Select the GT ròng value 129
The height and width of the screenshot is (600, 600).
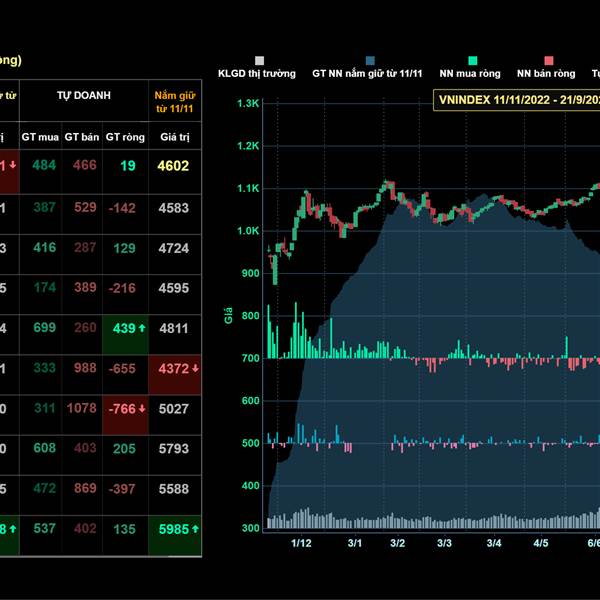[124, 248]
